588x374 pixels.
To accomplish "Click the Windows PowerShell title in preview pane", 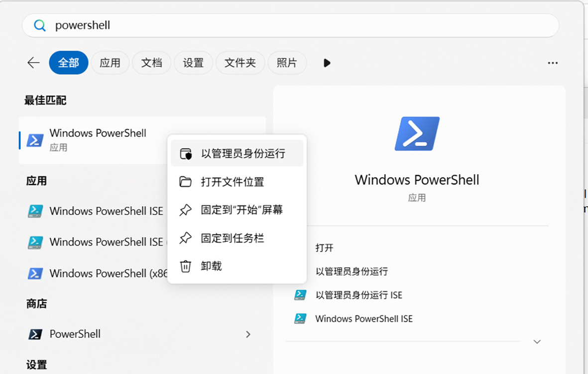I will pyautogui.click(x=417, y=180).
